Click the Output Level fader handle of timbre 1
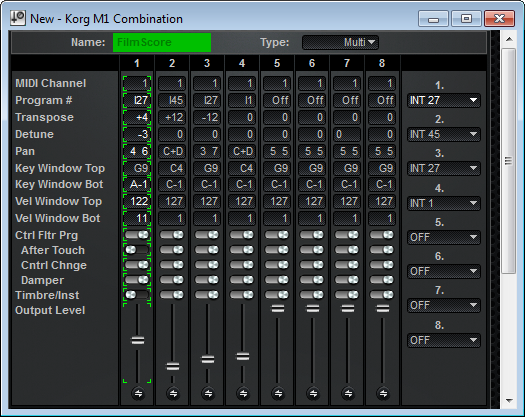This screenshot has height=417, width=525. coord(138,341)
